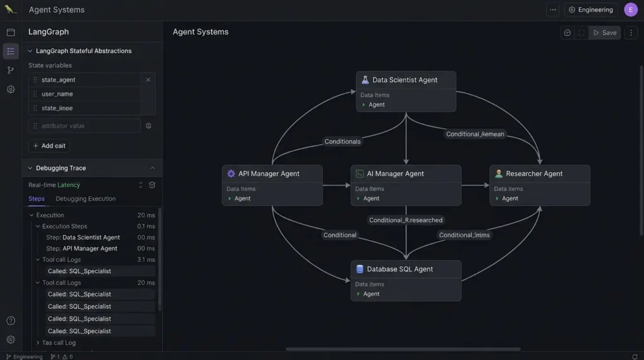
Task: Click the canvas vertical scrollbar
Action: tap(641, 150)
